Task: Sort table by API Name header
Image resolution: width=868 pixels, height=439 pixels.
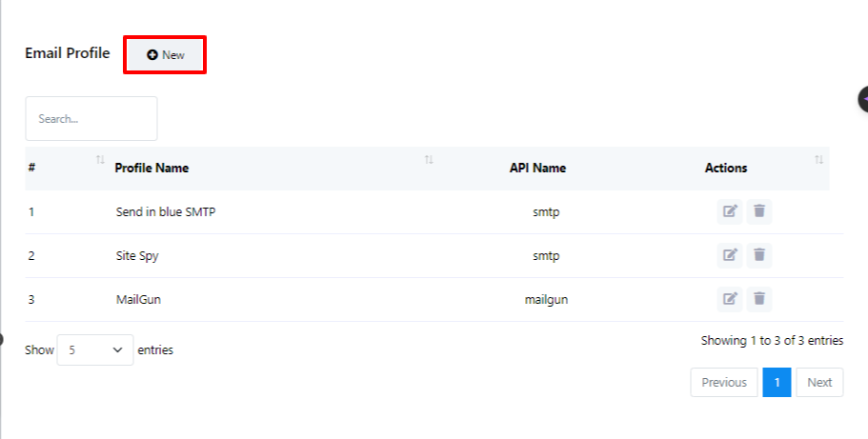Action: coord(537,169)
